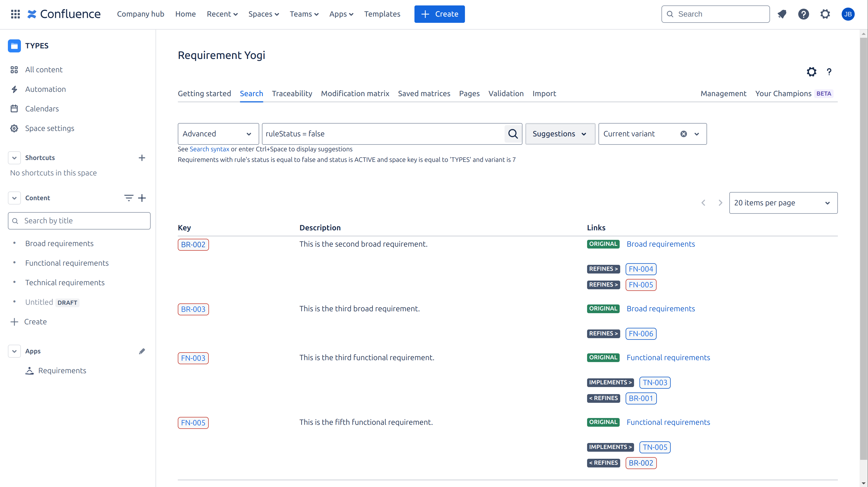
Task: Collapse the Shortcuts section
Action: point(14,158)
